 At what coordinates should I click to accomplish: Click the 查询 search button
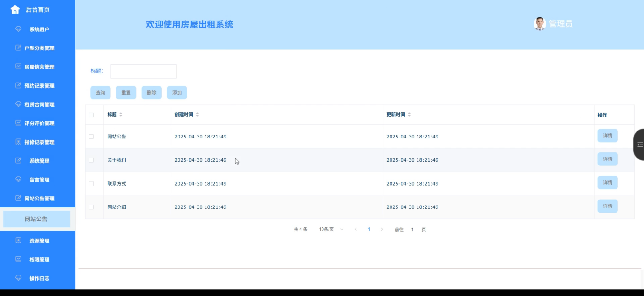point(101,92)
